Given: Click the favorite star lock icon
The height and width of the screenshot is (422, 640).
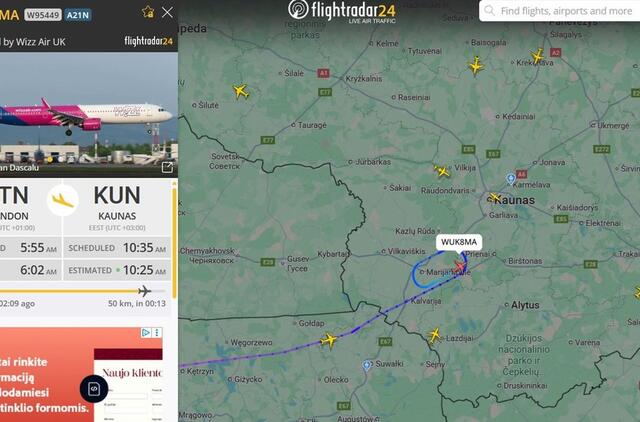Looking at the screenshot, I should tap(148, 12).
